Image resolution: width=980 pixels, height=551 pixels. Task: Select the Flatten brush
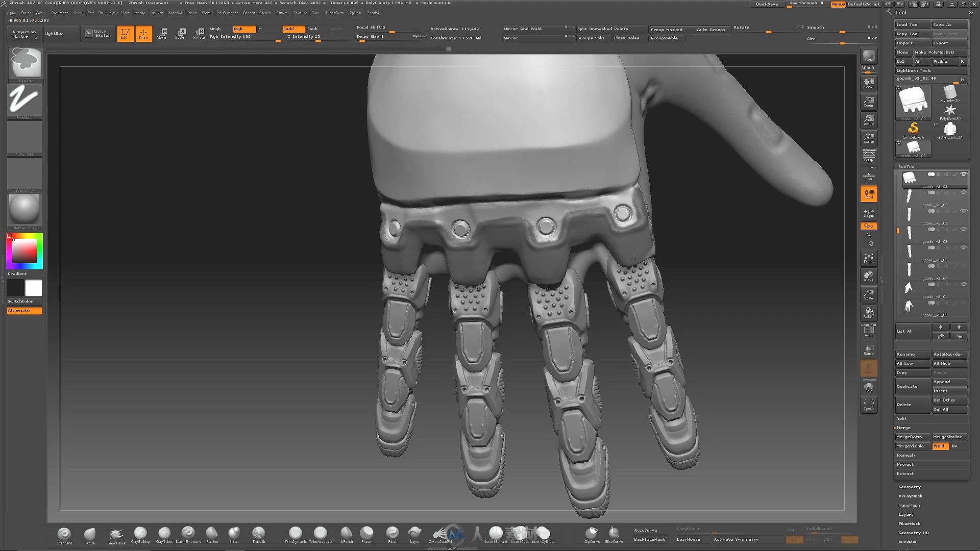[x=212, y=535]
